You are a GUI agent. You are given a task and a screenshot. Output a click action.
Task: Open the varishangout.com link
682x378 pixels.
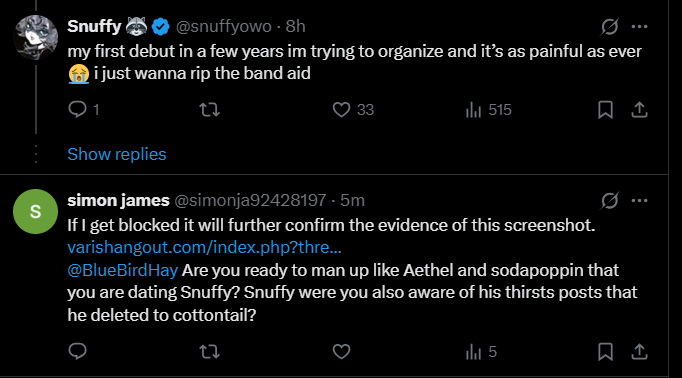point(204,247)
